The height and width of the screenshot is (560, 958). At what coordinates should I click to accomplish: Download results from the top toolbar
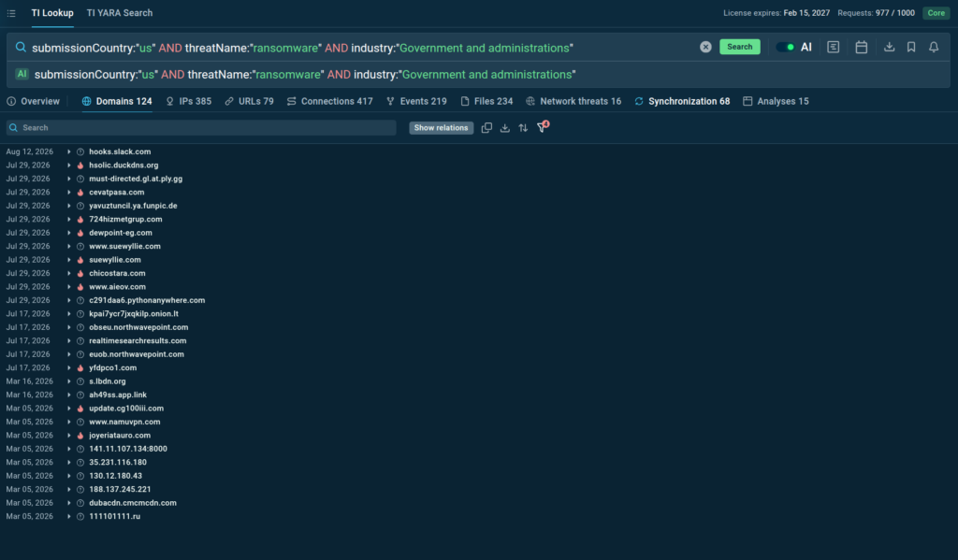pyautogui.click(x=889, y=47)
